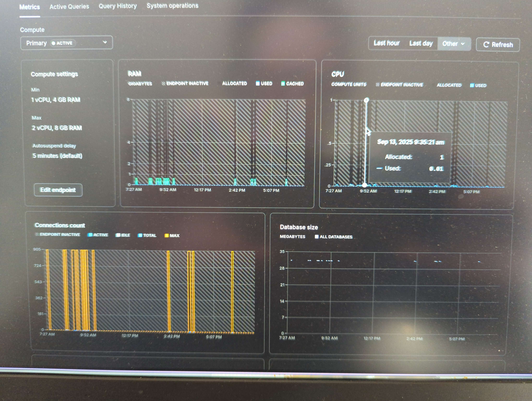
Task: Click the green CACHED legend icon in RAM chart
Action: tap(283, 84)
